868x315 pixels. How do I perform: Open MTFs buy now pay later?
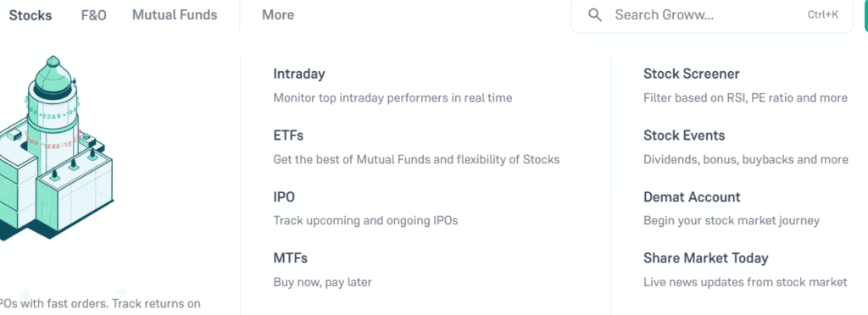coord(290,258)
